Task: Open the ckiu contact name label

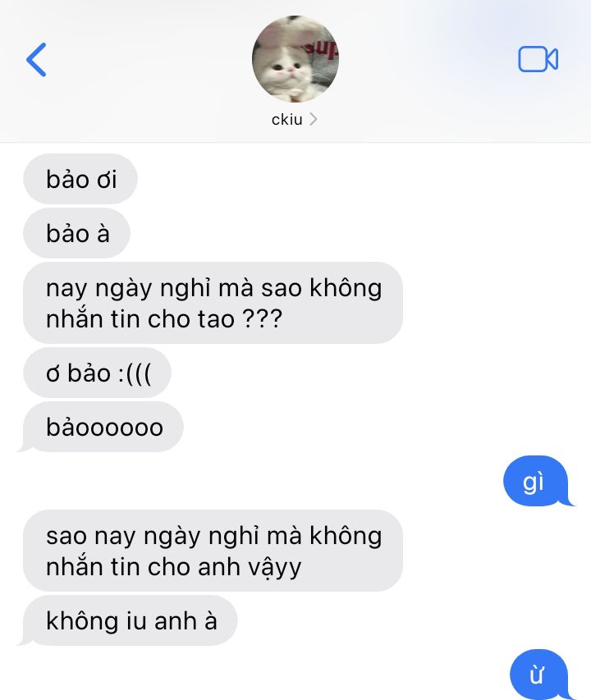Action: [287, 119]
